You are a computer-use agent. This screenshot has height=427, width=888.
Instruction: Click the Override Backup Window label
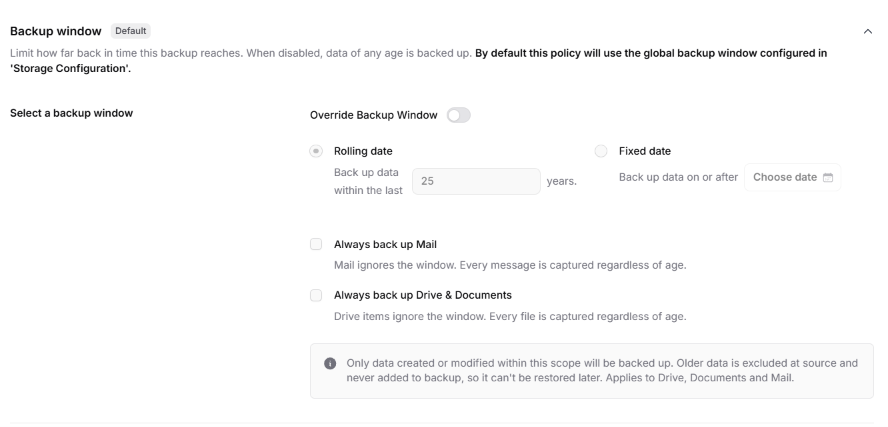point(374,115)
